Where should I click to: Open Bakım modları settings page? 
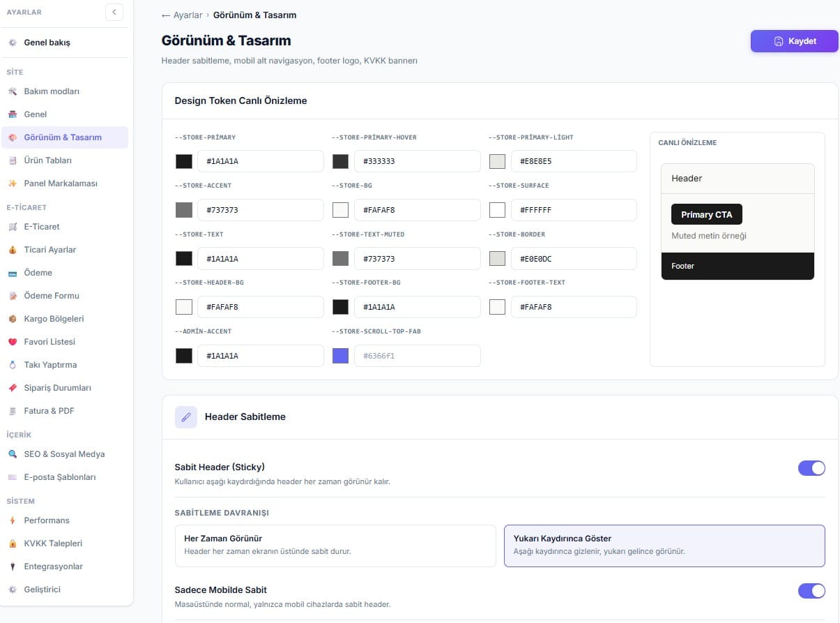[65, 91]
